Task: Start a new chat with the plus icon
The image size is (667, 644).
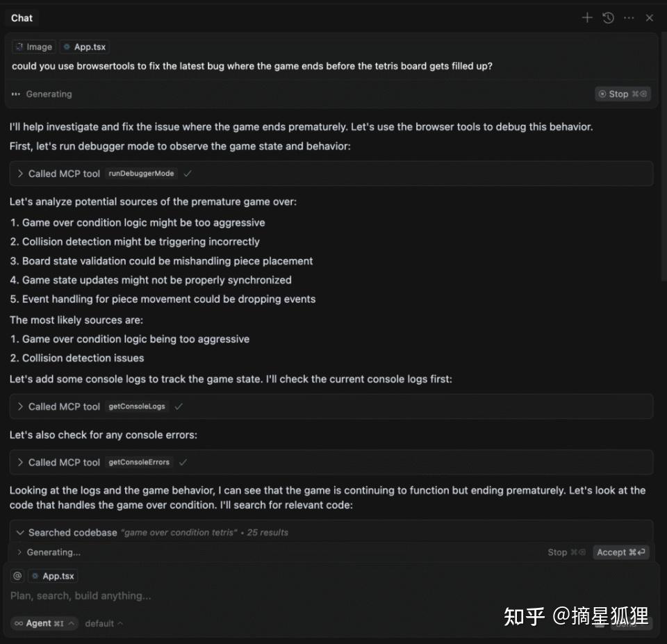Action: tap(587, 18)
